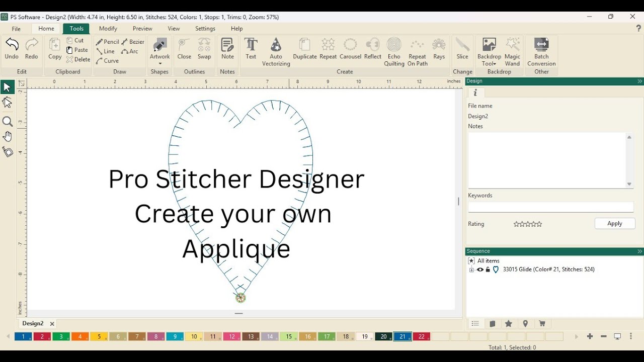
Task: Select the Pan hand tool
Action: pyautogui.click(x=7, y=137)
